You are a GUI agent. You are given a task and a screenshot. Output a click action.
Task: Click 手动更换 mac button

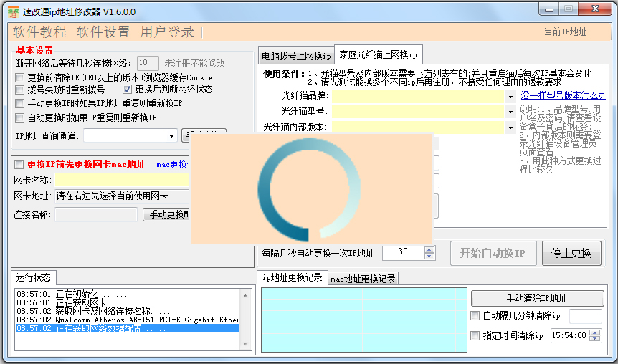point(167,215)
